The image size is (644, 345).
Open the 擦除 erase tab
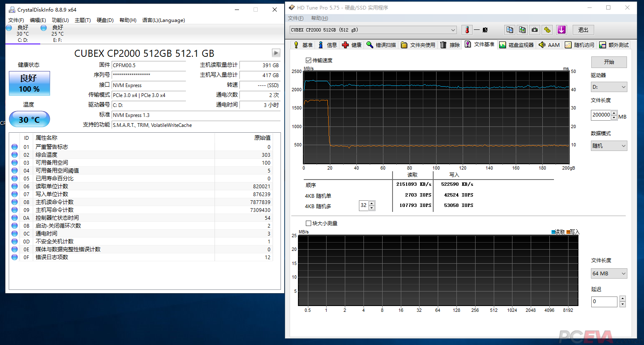click(x=450, y=45)
